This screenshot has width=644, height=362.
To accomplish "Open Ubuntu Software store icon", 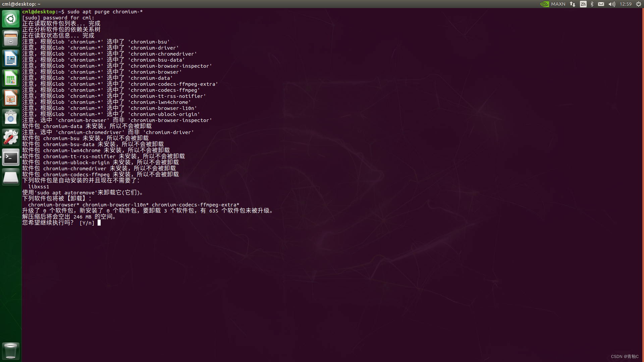I will pos(11,118).
